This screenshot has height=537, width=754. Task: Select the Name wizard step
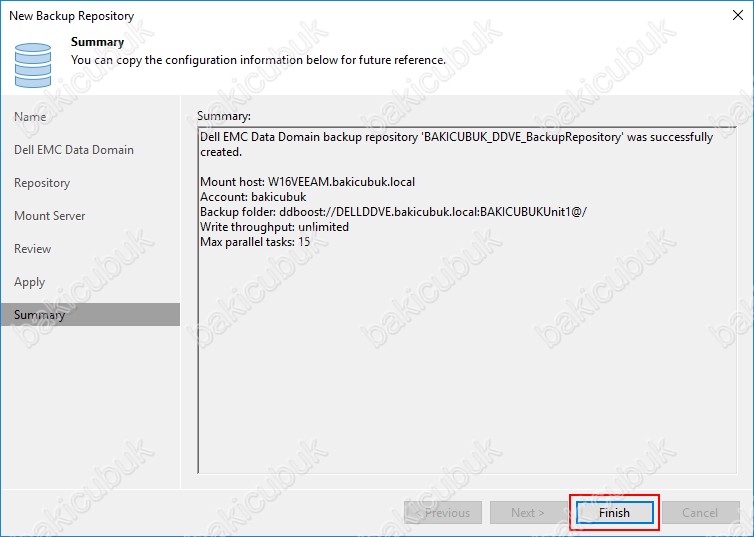[x=30, y=117]
